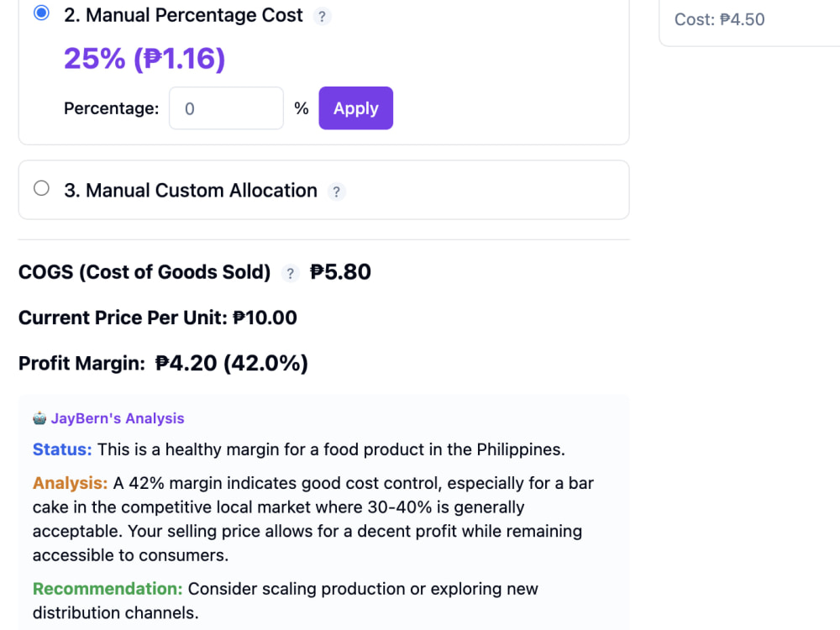The image size is (840, 630).
Task: Click the robot icon beside JayBern's Analysis
Action: pos(39,417)
